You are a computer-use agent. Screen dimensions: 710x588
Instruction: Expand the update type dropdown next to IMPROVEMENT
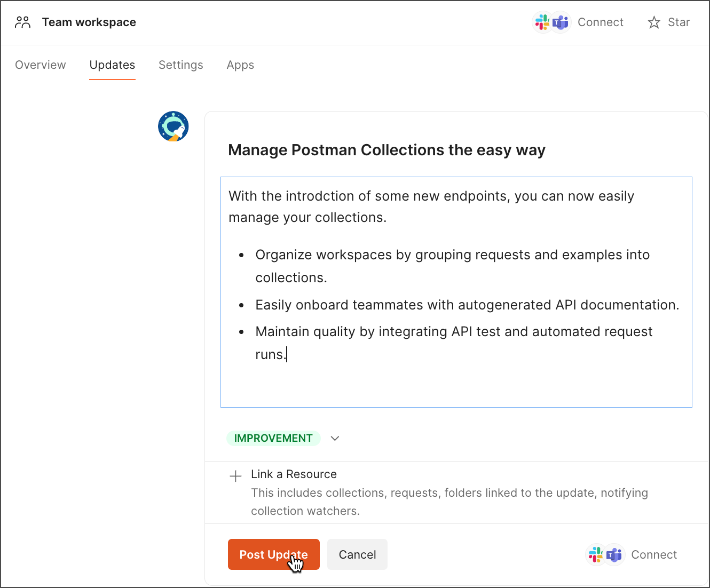point(335,438)
